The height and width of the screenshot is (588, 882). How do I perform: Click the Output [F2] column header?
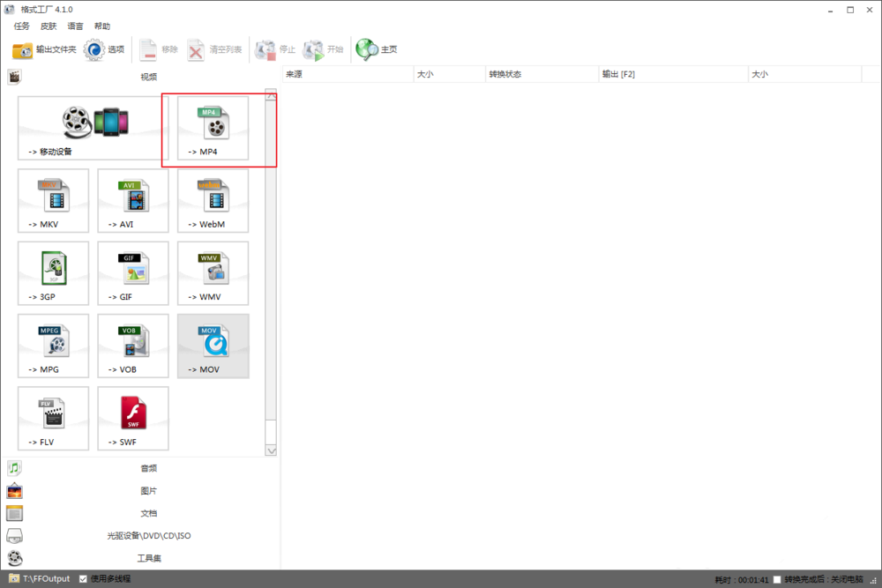click(673, 74)
